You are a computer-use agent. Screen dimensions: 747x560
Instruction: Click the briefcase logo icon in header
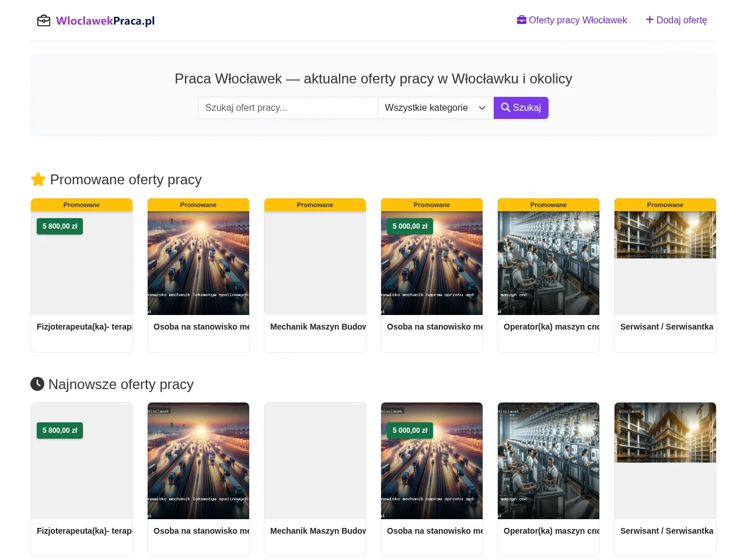[x=44, y=21]
